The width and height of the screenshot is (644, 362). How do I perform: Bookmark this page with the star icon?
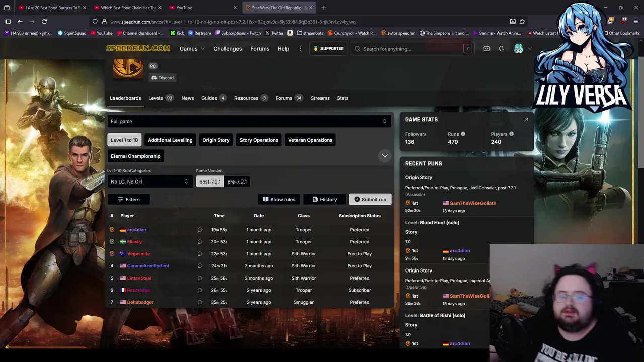click(522, 22)
